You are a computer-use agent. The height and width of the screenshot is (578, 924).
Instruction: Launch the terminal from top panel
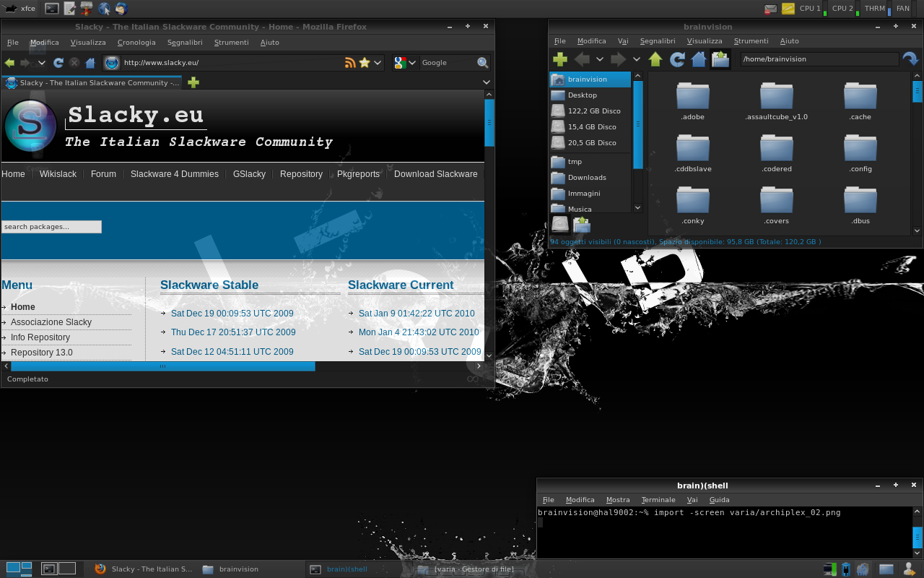coord(52,9)
